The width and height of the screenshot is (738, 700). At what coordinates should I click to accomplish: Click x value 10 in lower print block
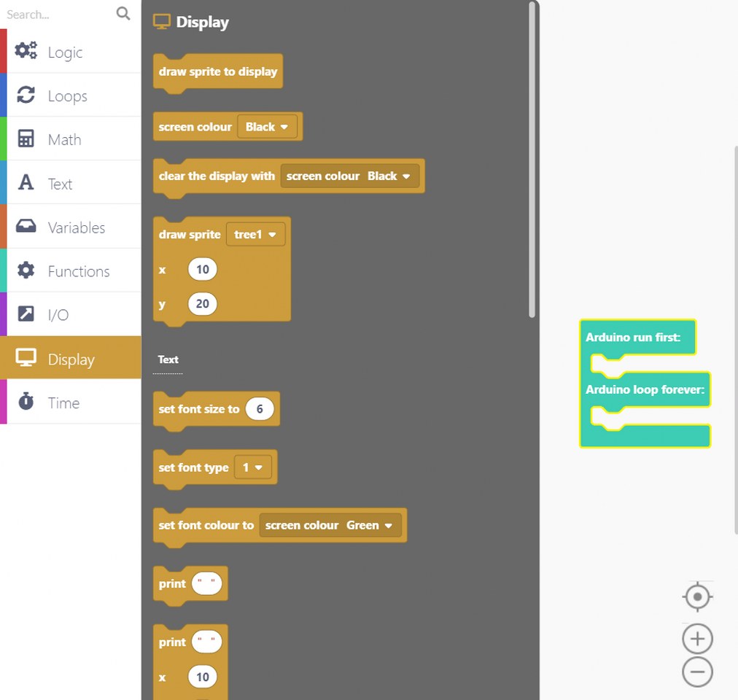coord(203,677)
